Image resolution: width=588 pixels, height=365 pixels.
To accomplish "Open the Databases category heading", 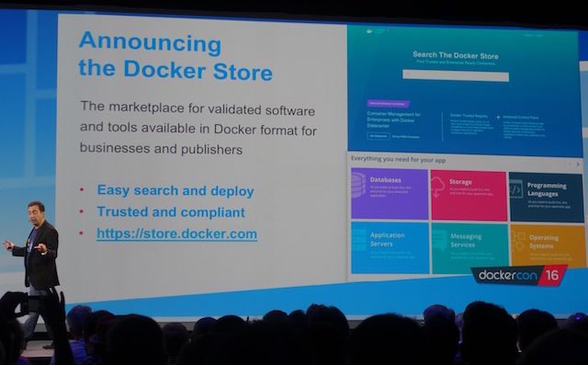I will [386, 179].
